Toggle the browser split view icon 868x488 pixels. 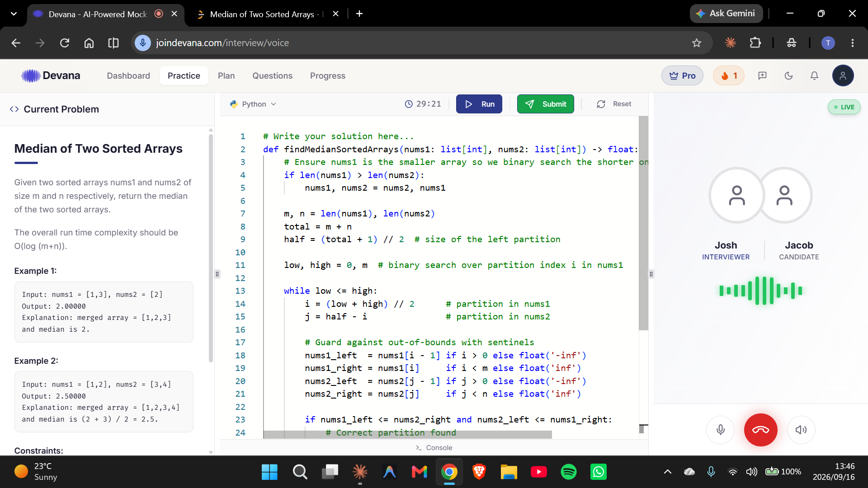(113, 43)
